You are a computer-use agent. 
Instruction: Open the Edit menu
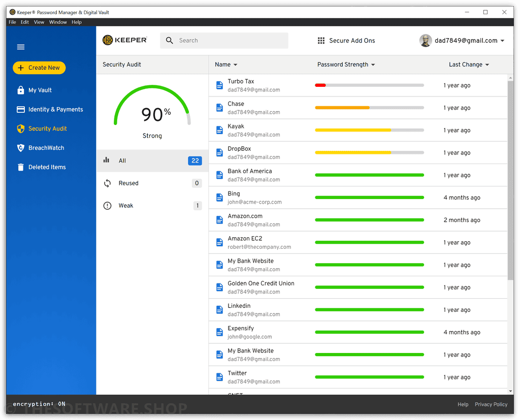(x=24, y=22)
